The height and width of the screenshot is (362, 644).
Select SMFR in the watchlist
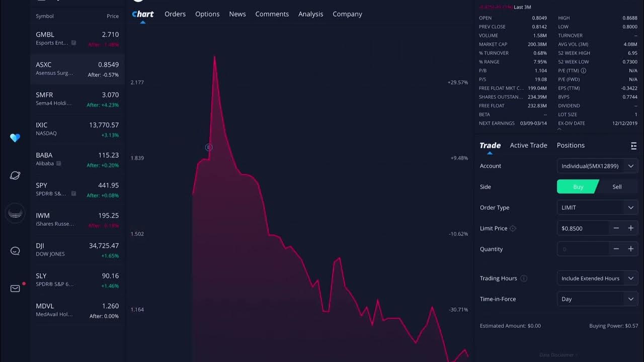coord(77,99)
